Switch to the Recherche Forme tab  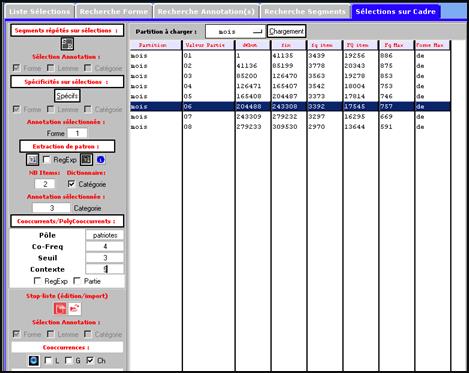click(114, 12)
